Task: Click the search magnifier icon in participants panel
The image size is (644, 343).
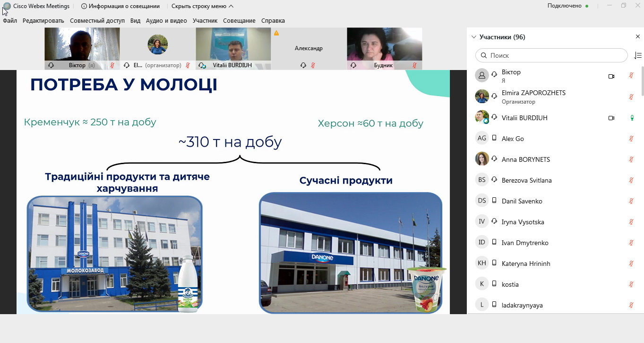Action: [483, 55]
